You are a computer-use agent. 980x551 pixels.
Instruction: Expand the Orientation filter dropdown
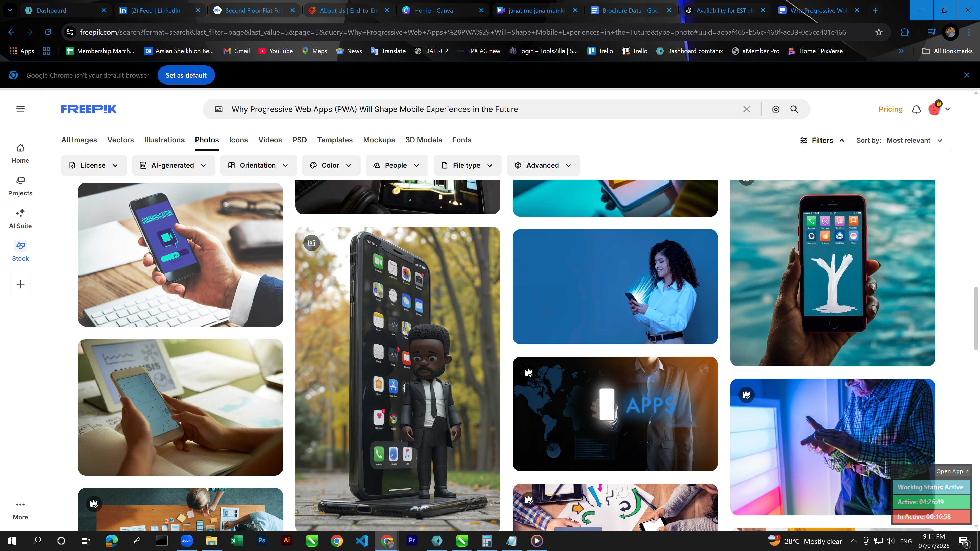point(259,165)
